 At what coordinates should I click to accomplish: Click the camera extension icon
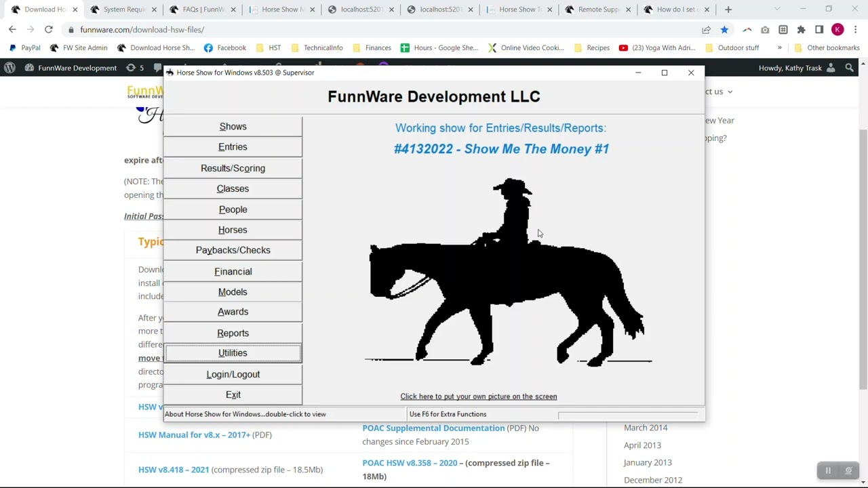click(765, 30)
